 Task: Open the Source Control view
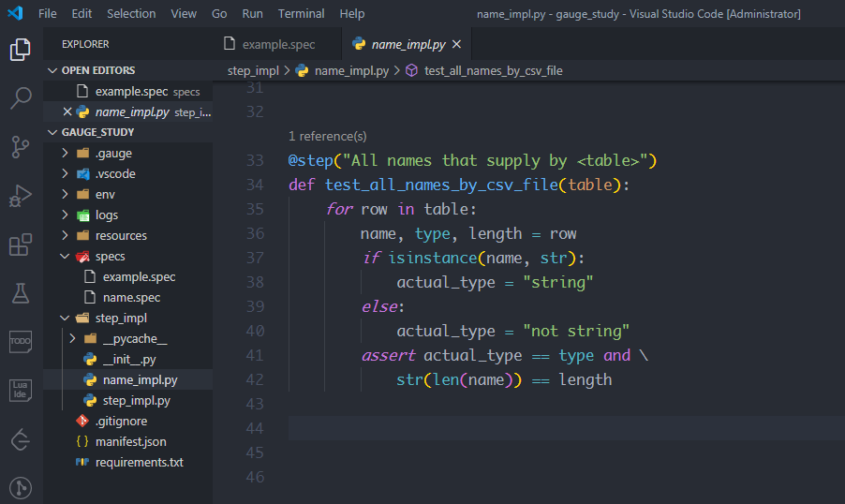(21, 147)
